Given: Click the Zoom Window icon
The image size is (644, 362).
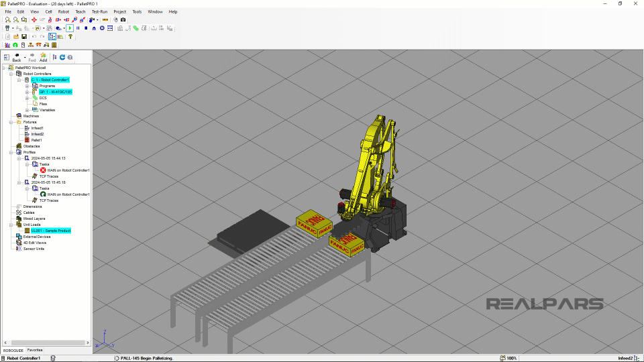Looking at the screenshot, I should (x=24, y=19).
